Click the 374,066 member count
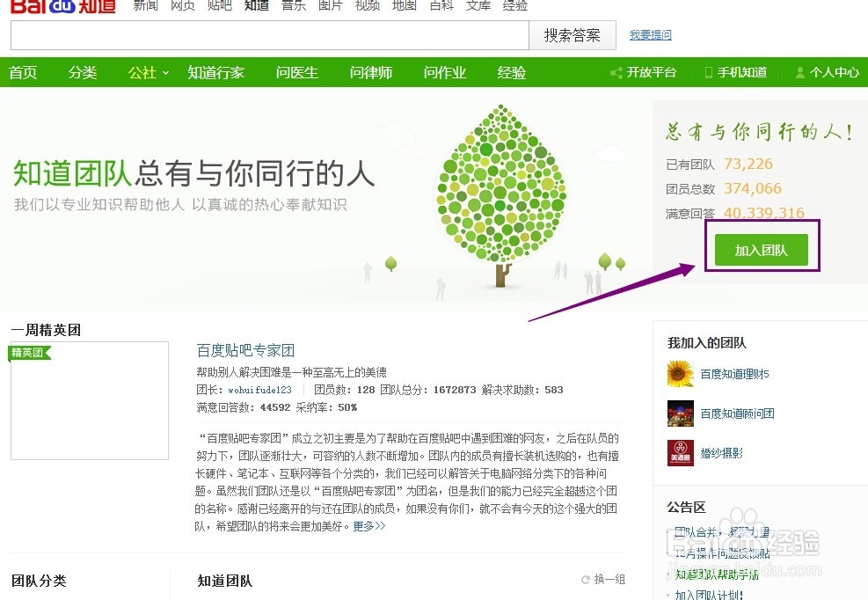 click(x=753, y=188)
